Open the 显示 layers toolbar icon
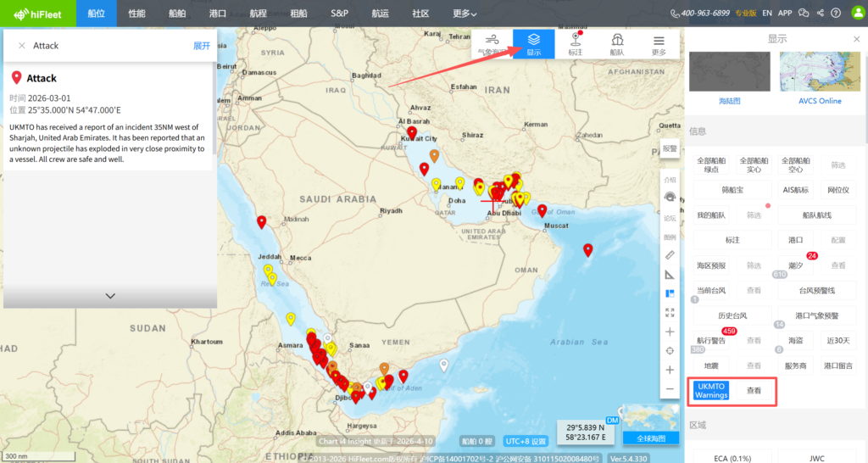 tap(533, 44)
